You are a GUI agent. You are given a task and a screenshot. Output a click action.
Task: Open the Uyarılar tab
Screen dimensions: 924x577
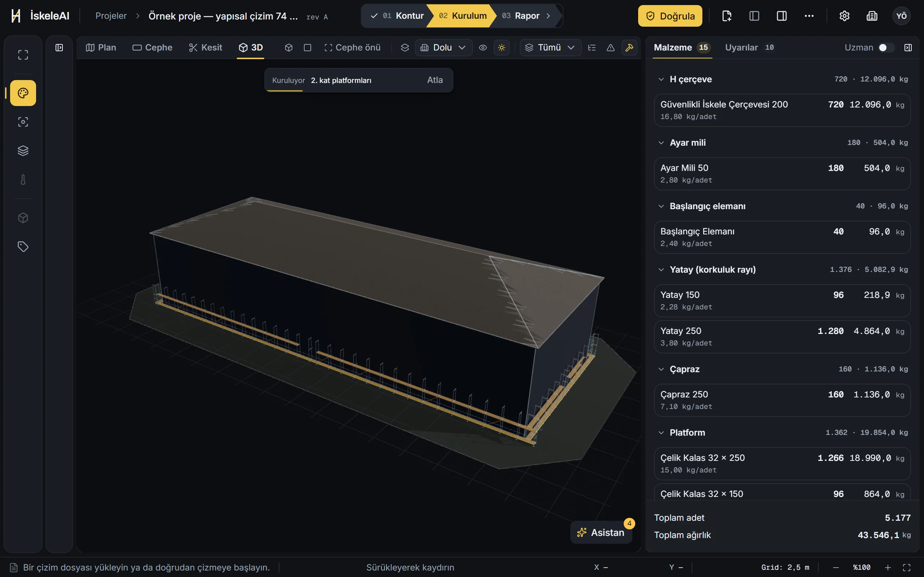[x=749, y=47]
